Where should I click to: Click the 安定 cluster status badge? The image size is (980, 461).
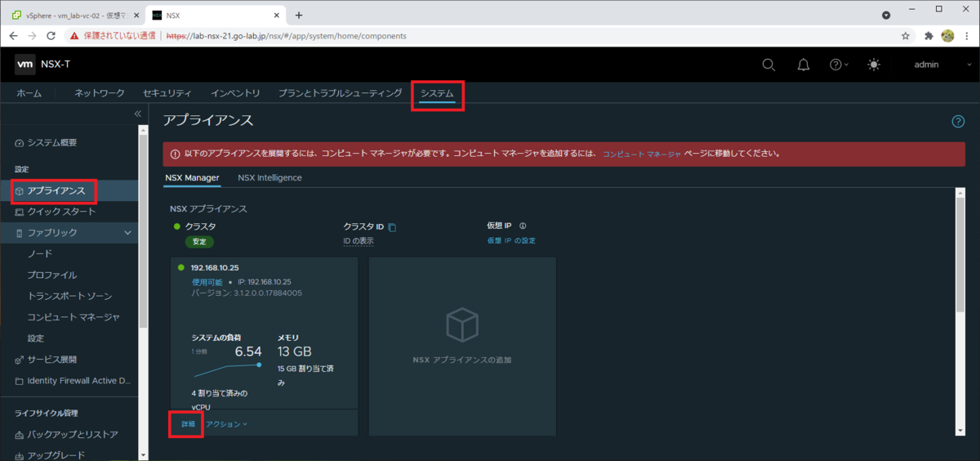[x=200, y=242]
